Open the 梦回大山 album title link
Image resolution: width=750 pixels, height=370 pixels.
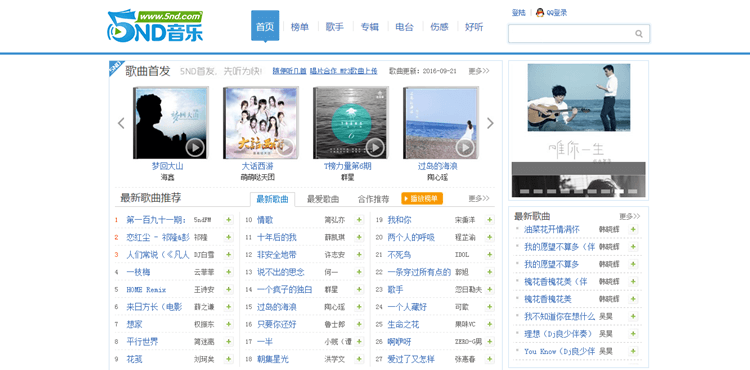[x=167, y=166]
